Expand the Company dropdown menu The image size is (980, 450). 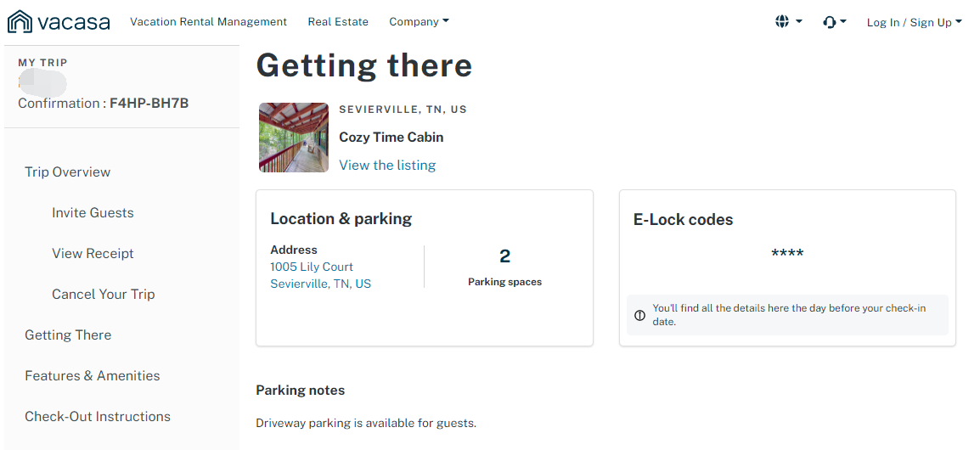coord(419,22)
